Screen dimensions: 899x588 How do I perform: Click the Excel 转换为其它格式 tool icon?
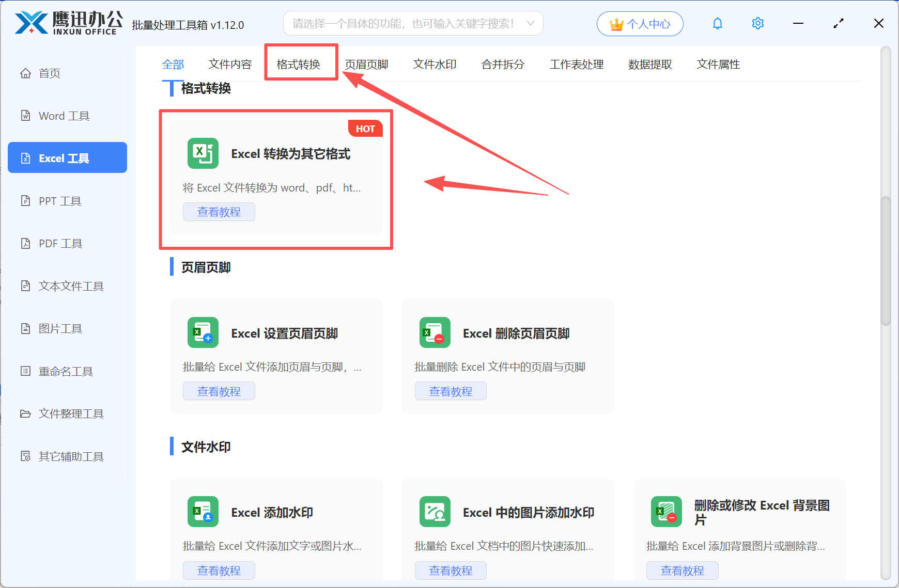point(203,153)
